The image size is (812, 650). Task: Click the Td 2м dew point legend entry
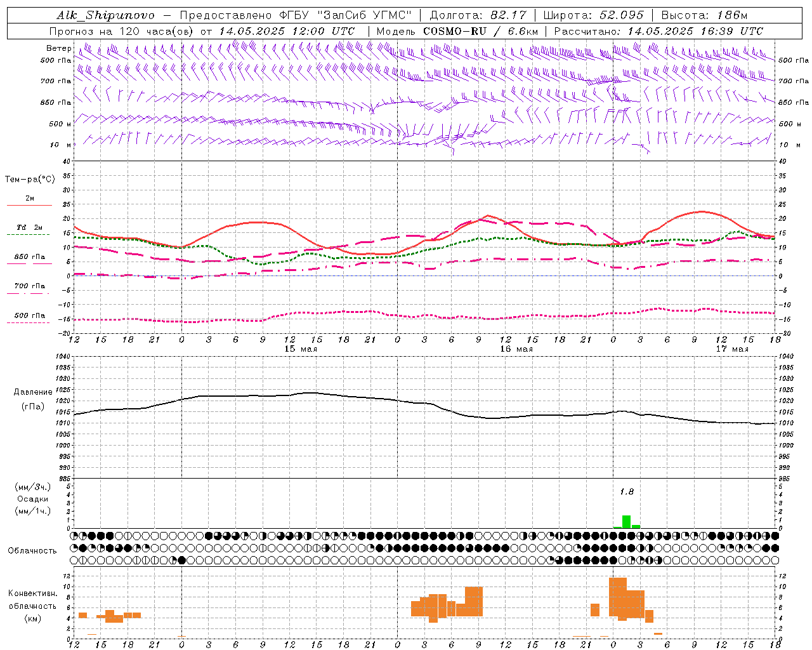(x=30, y=227)
